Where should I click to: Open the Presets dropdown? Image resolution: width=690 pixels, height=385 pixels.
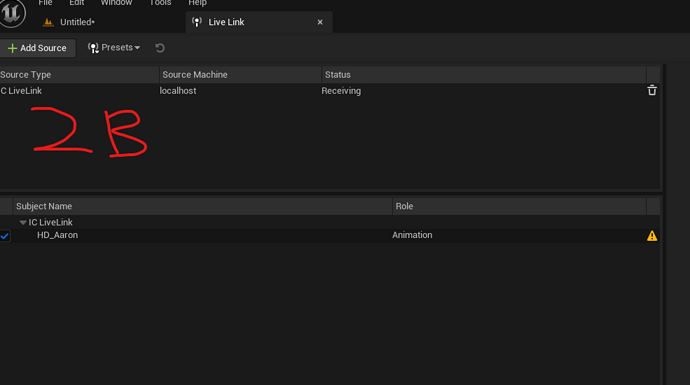click(x=114, y=48)
